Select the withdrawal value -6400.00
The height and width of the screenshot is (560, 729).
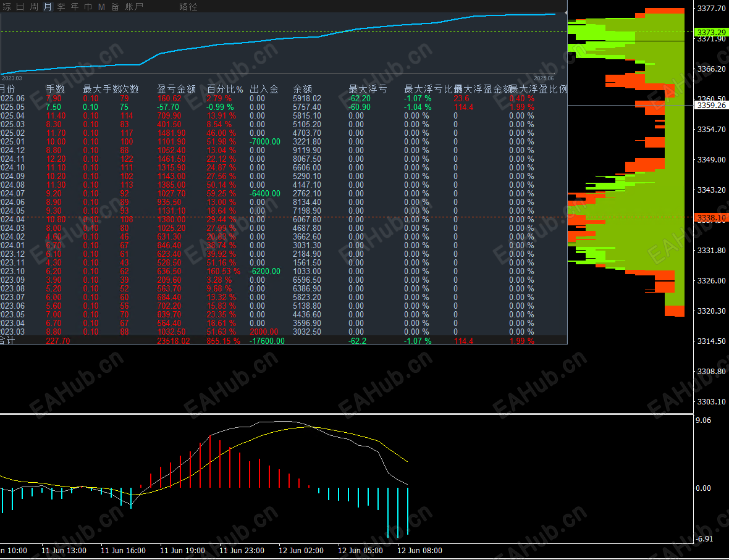coord(265,194)
